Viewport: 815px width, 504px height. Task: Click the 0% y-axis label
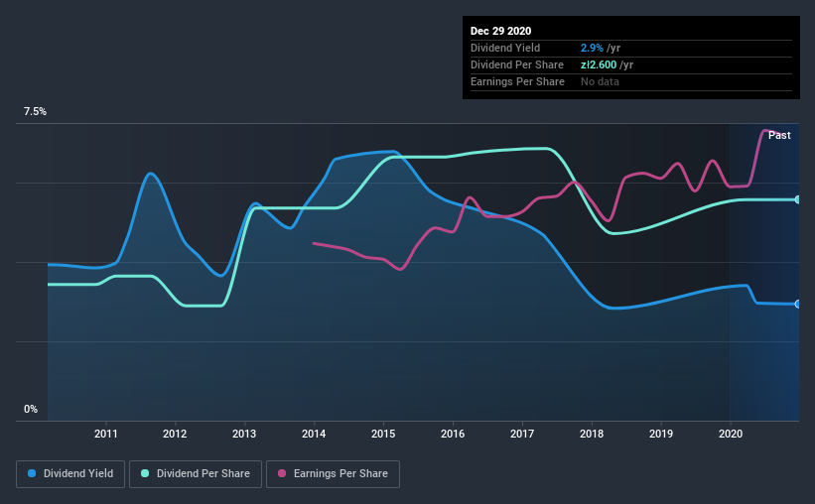pos(31,410)
